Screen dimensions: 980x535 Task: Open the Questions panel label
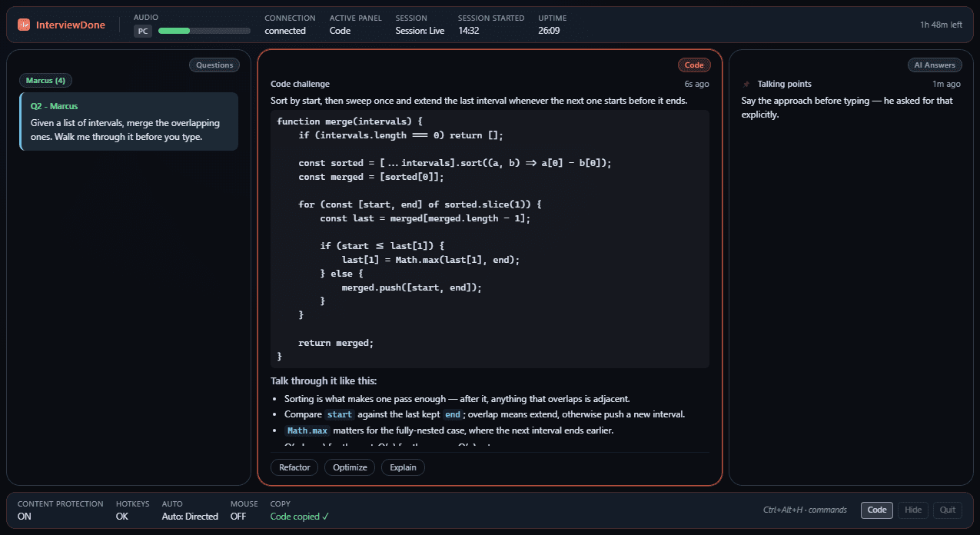[x=214, y=65]
